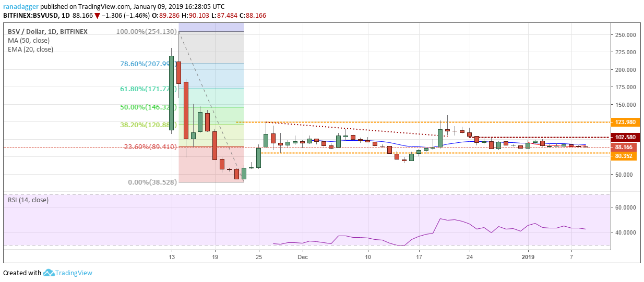The width and height of the screenshot is (644, 282).
Task: Click the 0.00%(38.528) Fibonacci label
Action: tap(153, 182)
